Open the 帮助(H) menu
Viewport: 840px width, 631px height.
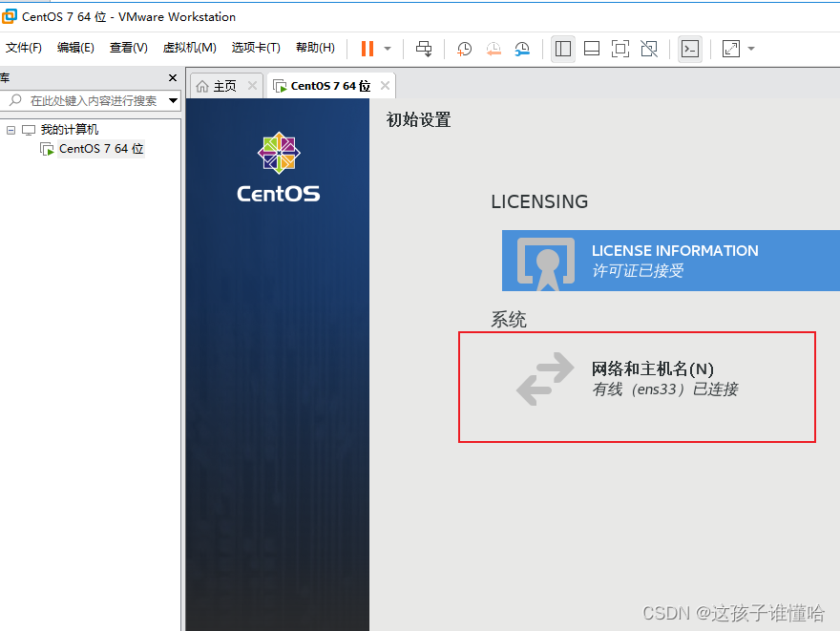316,48
